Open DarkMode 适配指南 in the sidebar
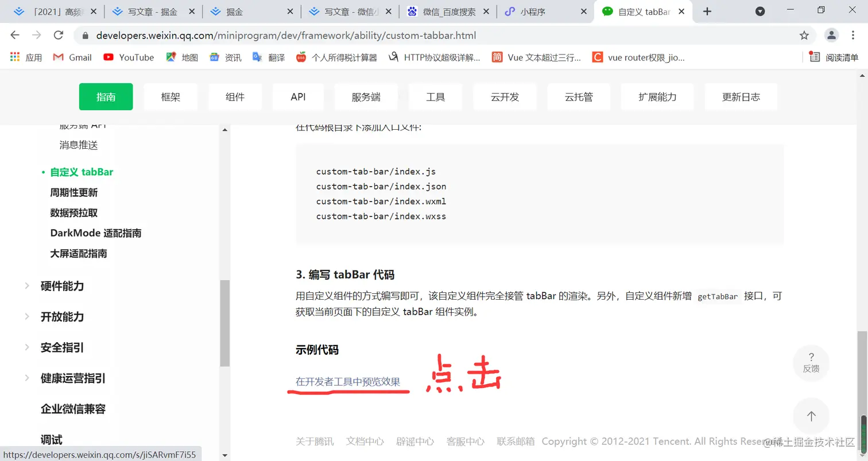The width and height of the screenshot is (868, 461). coord(96,233)
